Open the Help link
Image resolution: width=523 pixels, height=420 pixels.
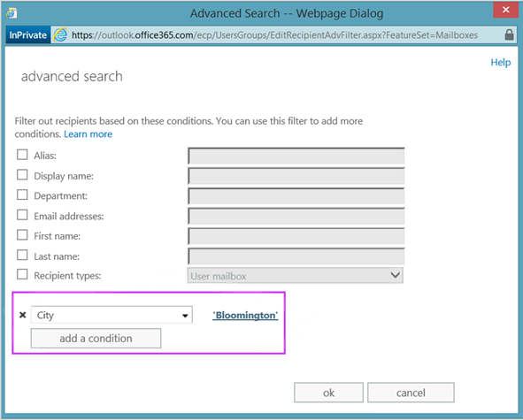point(500,62)
